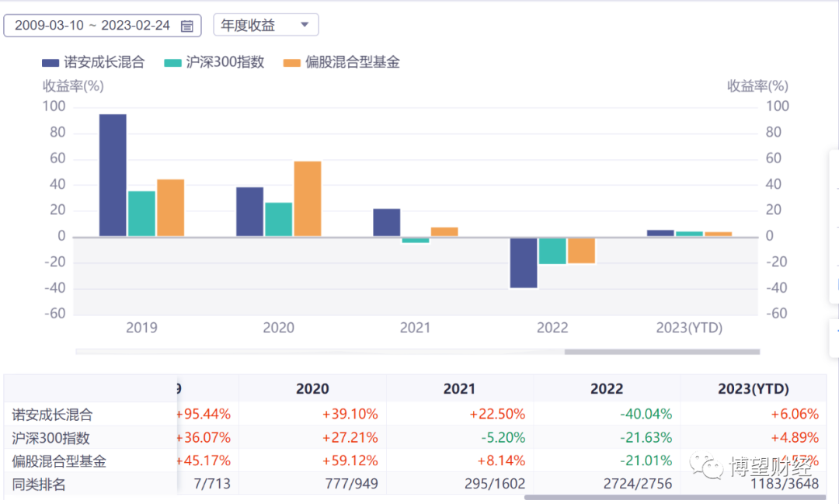Select the 2019 orange 偏股混合型基金 bar
This screenshot has height=504, width=839.
[x=171, y=207]
